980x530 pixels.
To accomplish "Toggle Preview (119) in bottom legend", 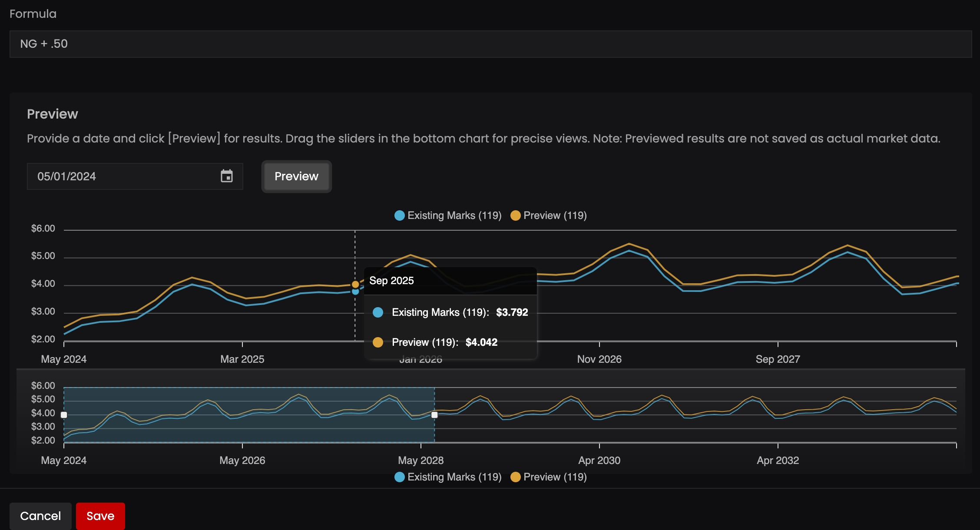I will [x=555, y=477].
